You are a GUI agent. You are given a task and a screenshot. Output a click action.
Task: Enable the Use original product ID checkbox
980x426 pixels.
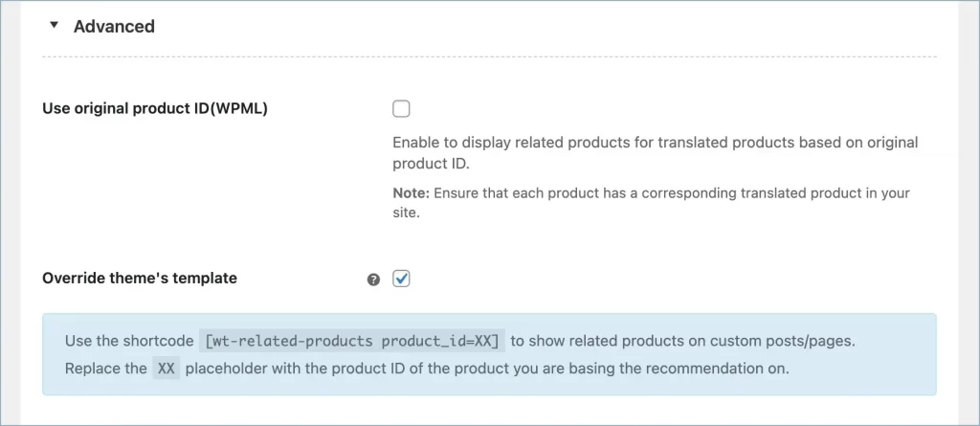(x=402, y=109)
